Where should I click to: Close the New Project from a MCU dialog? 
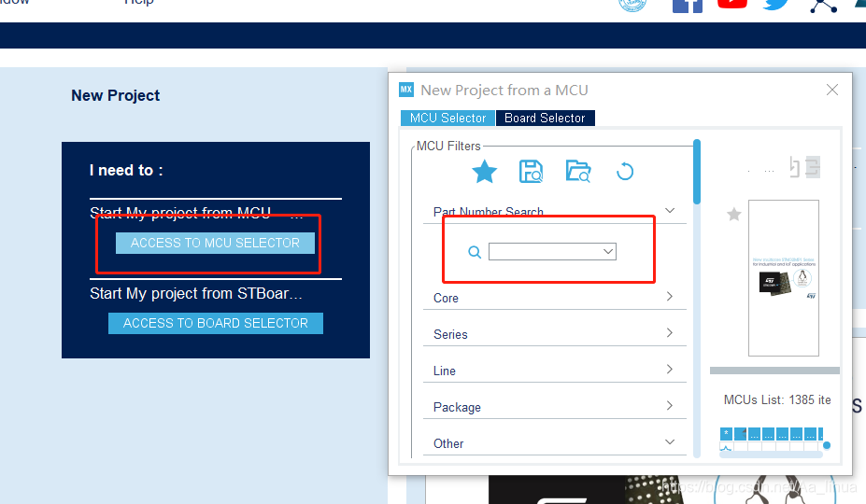[832, 90]
